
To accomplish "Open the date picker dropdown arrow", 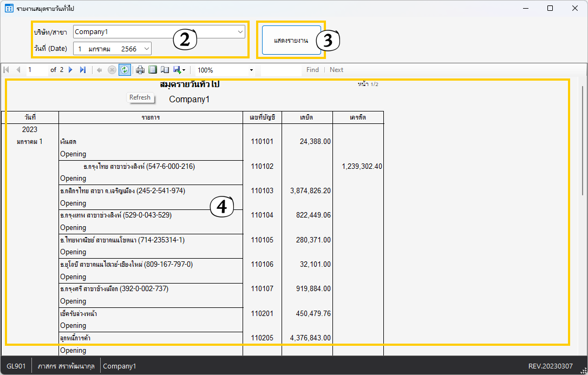I will [146, 49].
